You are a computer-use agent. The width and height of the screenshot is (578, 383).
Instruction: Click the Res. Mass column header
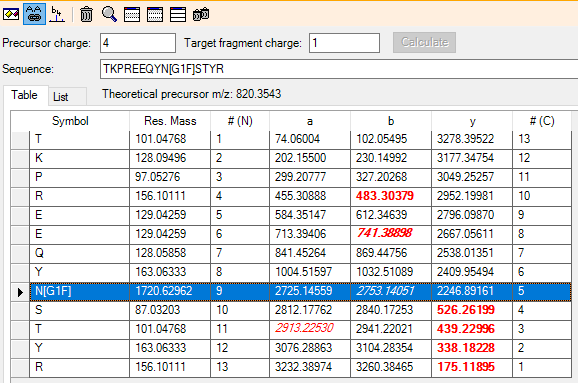tap(170, 121)
